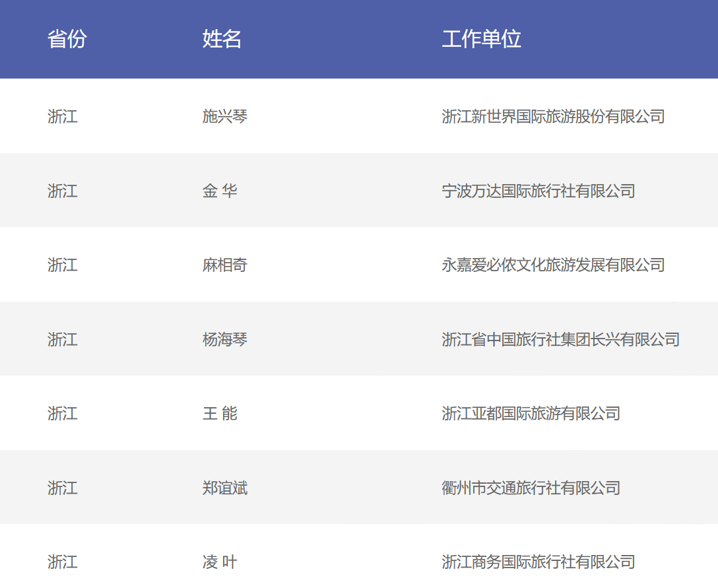Viewport: 718px width, 588px height.
Task: Click 浙江 in the 王 能 row
Action: pos(63,414)
